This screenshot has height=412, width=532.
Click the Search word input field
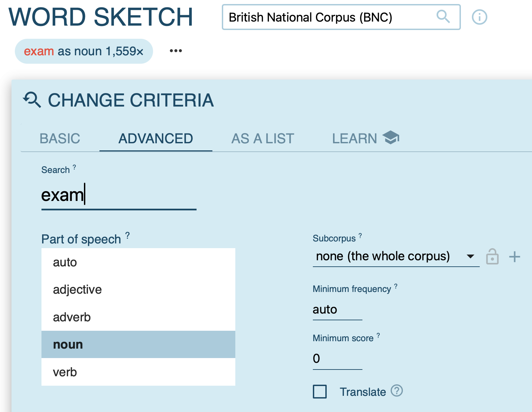pyautogui.click(x=119, y=196)
